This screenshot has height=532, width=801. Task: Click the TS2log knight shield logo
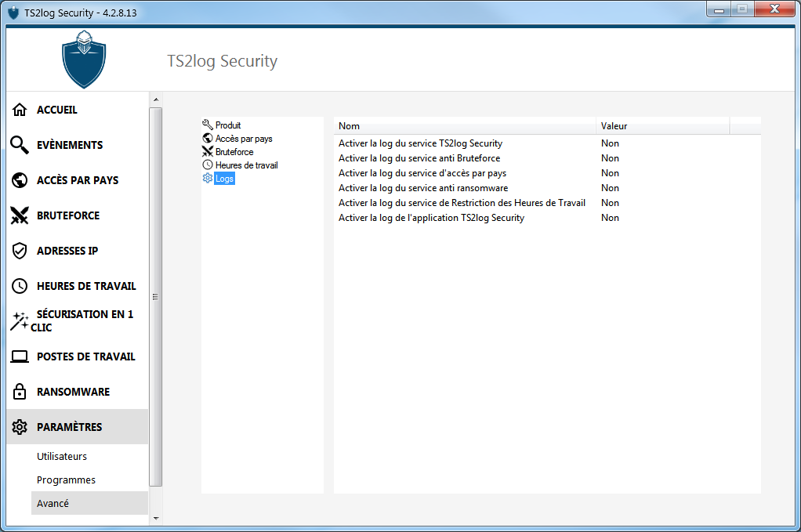pos(84,60)
